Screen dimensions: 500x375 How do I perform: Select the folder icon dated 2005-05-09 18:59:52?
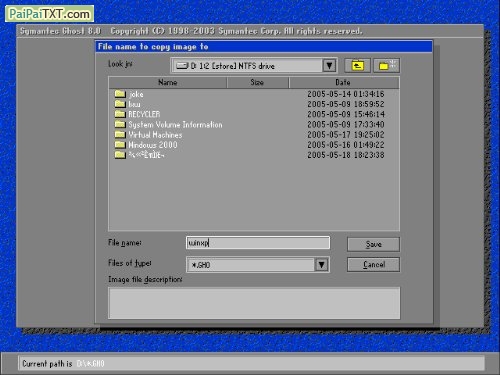[120, 104]
